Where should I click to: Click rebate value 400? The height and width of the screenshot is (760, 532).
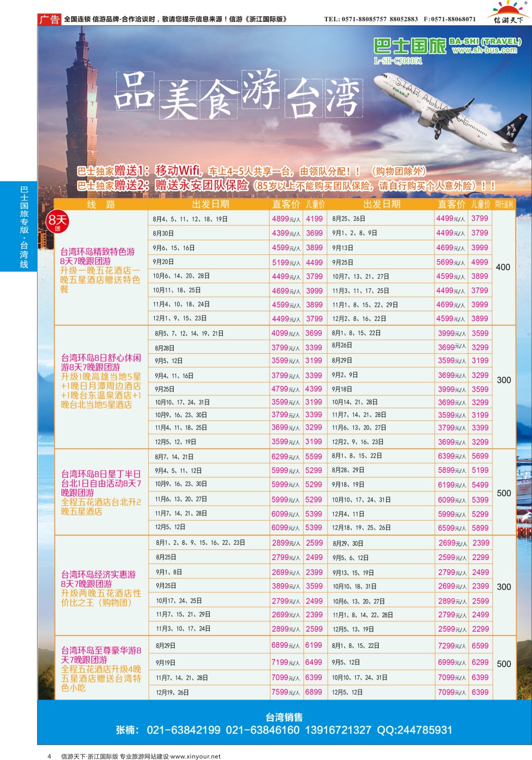[x=503, y=267]
